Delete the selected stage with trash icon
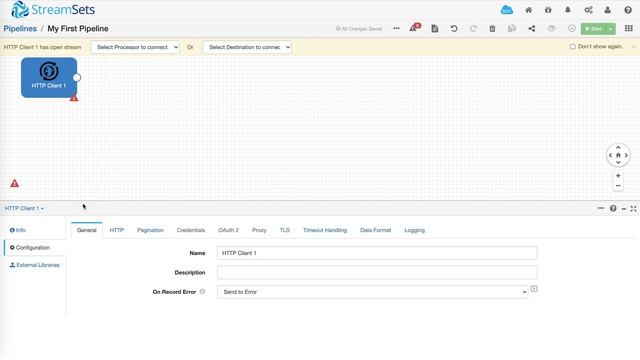Image resolution: width=640 pixels, height=360 pixels. coord(492,29)
